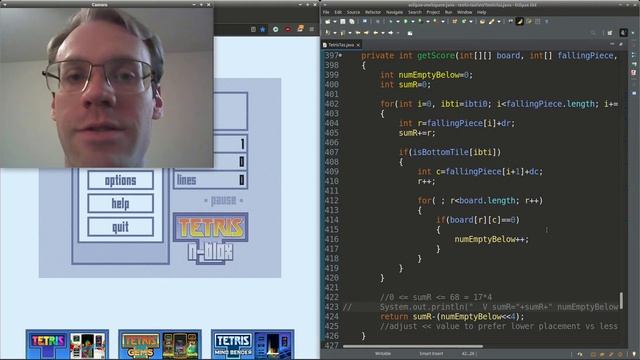Open the Tetris game thumbnail

coord(67,344)
